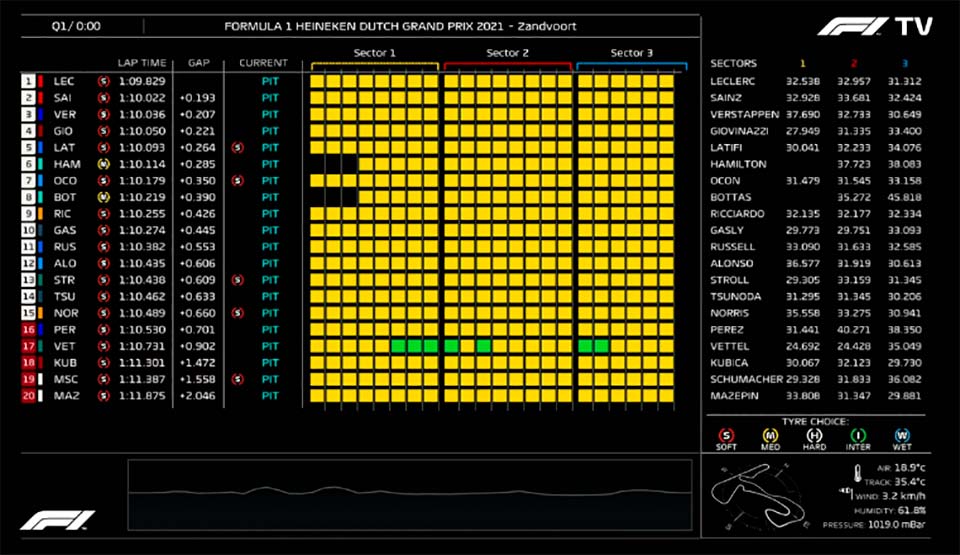Click HAM lap time 1:10.114

click(x=142, y=164)
